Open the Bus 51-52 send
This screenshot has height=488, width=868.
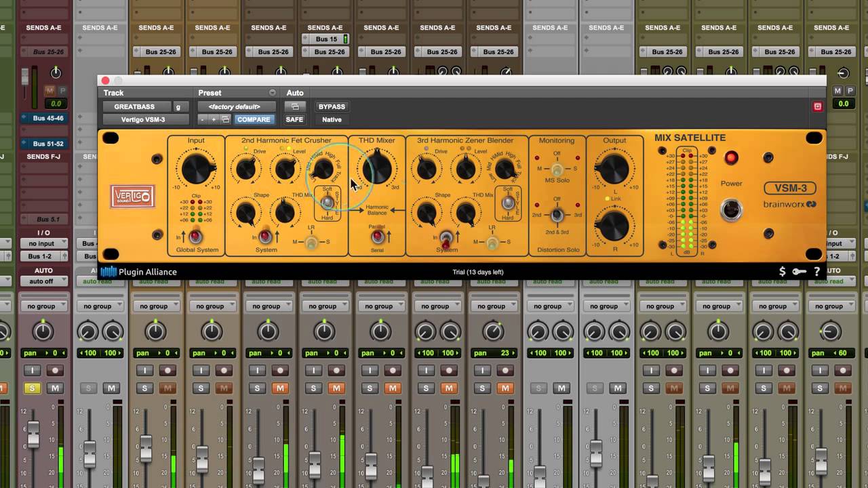(x=43, y=144)
